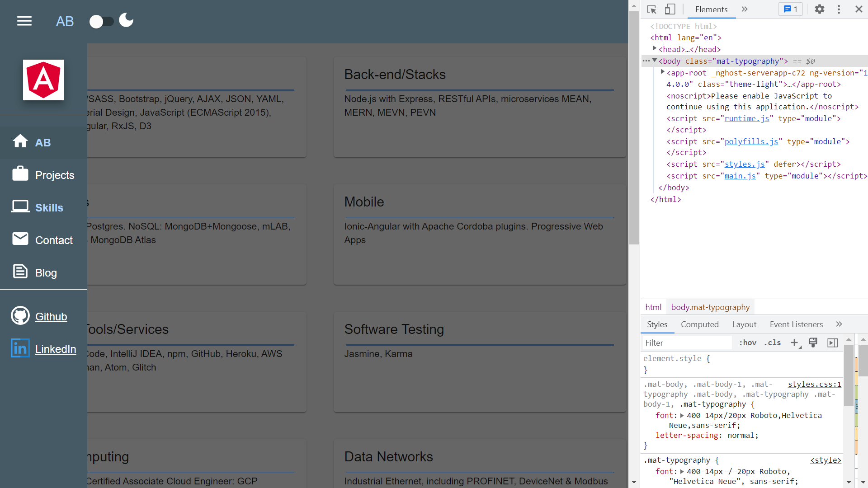Screen dimensions: 868x488
Task: Toggle the device toolbar icon
Action: (670, 9)
